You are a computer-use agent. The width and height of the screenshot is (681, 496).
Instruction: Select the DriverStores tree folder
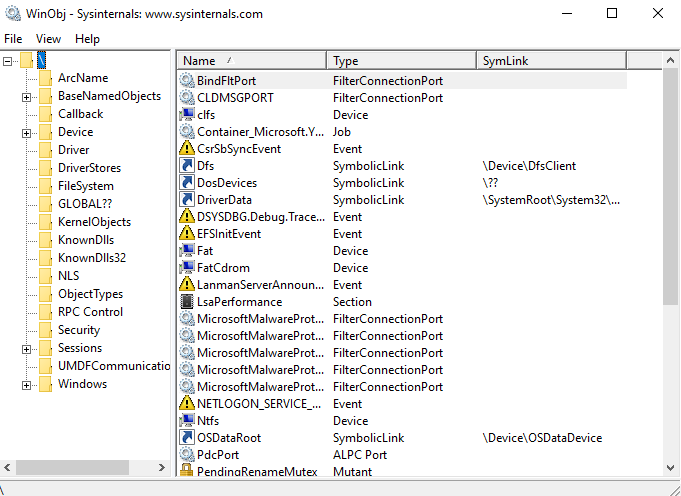pos(89,168)
